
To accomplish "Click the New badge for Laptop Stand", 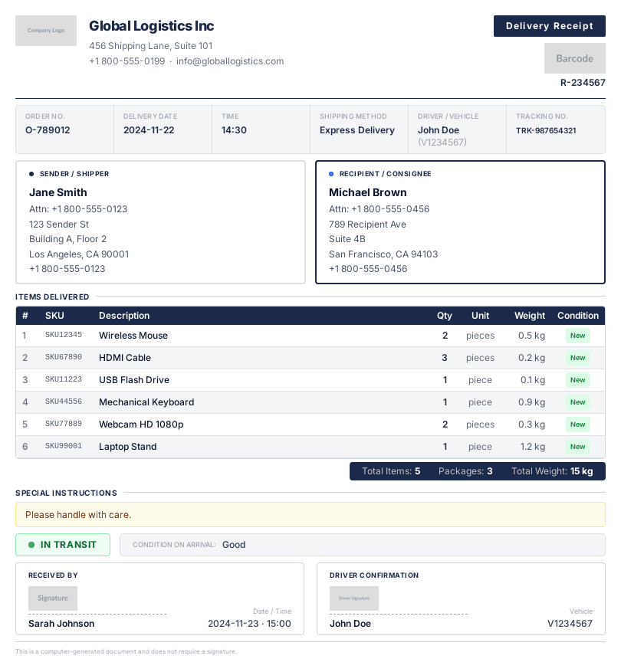I will click(x=577, y=447).
